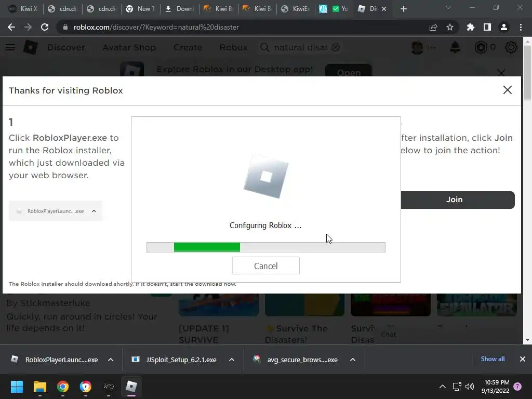The height and width of the screenshot is (399, 532).
Task: Go forward using the browser forward arrow
Action: tap(28, 27)
